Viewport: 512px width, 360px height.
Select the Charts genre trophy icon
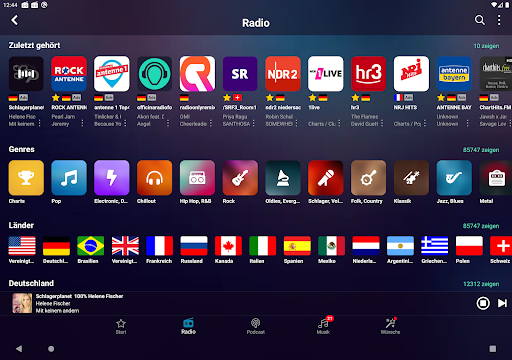coord(26,178)
